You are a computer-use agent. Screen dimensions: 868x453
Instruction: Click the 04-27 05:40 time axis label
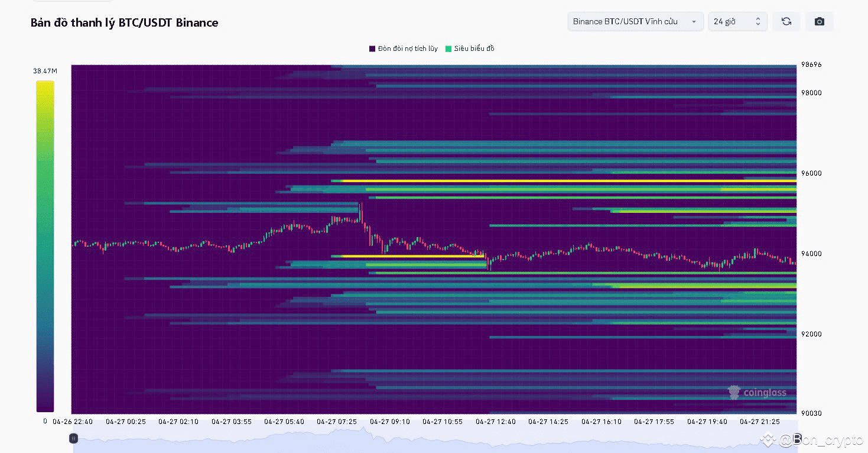[284, 422]
